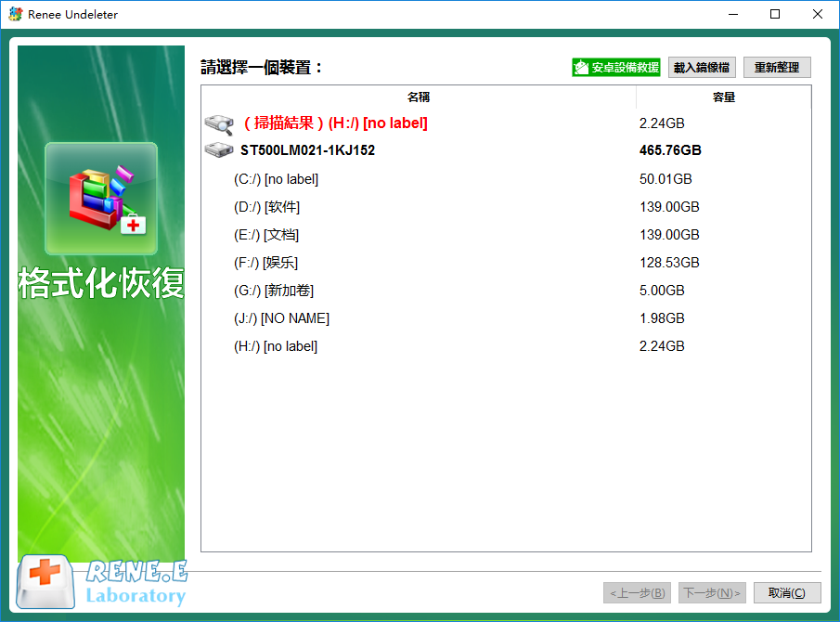Click the 名稱 column header
This screenshot has width=840, height=622.
(419, 97)
